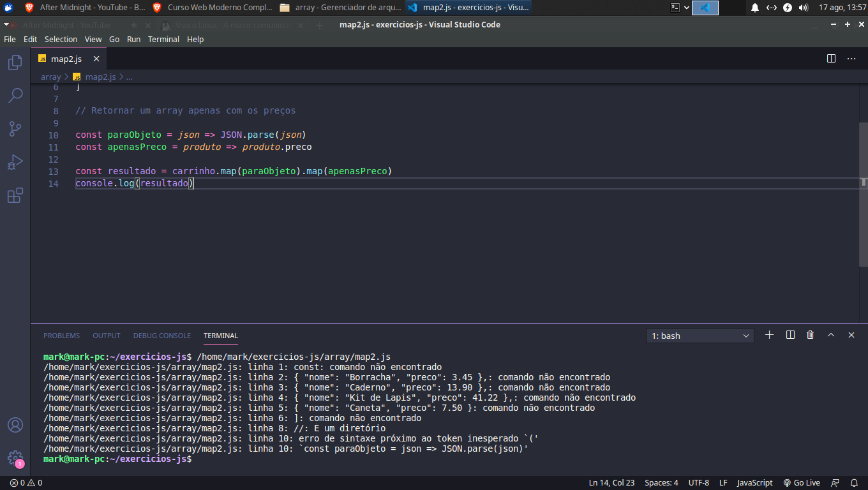Click the Go Live button

pyautogui.click(x=802, y=483)
